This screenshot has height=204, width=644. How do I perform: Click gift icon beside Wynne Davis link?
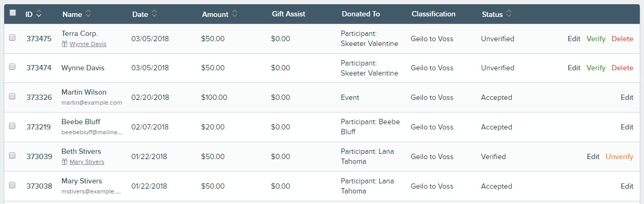pyautogui.click(x=65, y=44)
